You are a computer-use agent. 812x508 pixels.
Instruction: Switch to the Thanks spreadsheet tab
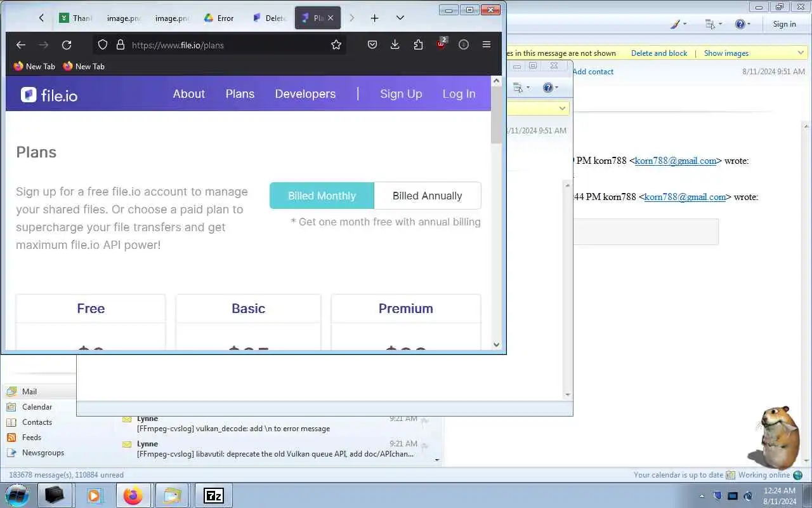[x=75, y=18]
